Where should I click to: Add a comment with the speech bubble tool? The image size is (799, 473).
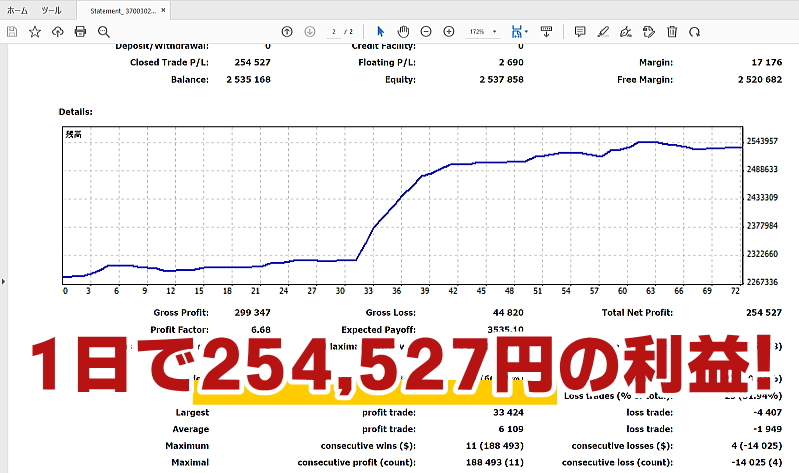click(x=580, y=32)
